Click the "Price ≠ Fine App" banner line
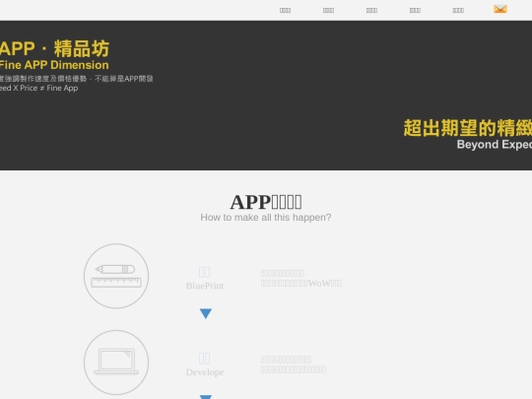Screen dimensions: 532x399 point(39,88)
